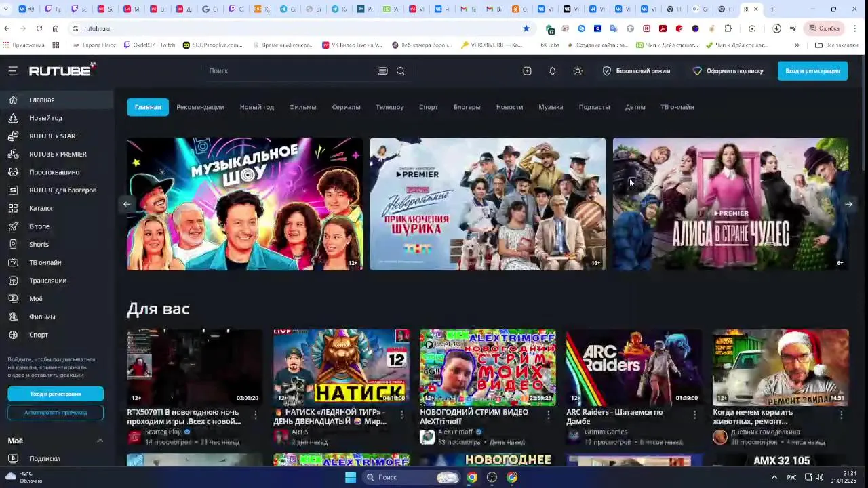Click Активировать промокод button

pos(56,412)
